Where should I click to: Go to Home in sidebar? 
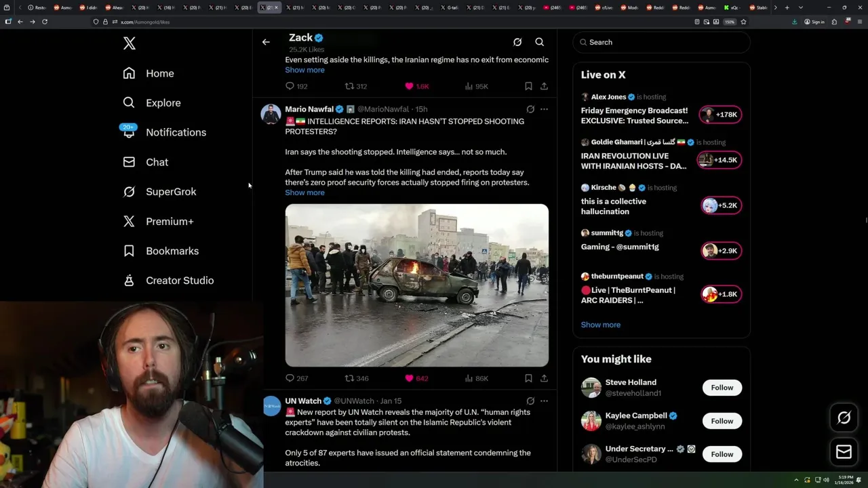tap(149, 73)
